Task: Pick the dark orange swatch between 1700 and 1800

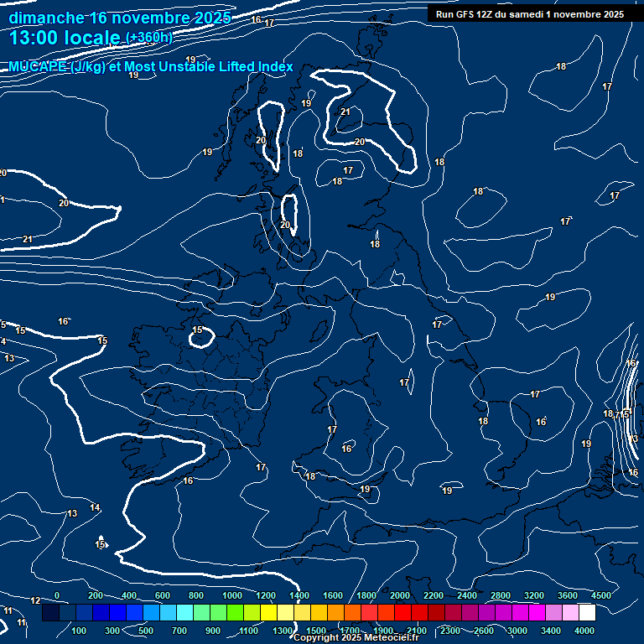Action: point(353,612)
